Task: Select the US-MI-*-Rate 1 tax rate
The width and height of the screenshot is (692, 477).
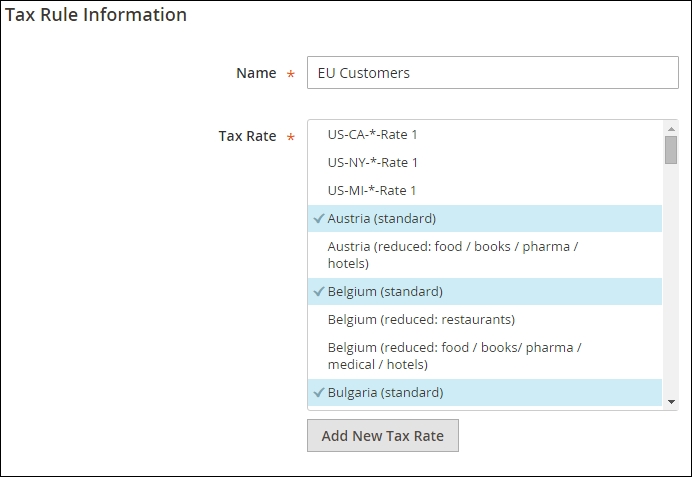Action: pyautogui.click(x=372, y=190)
